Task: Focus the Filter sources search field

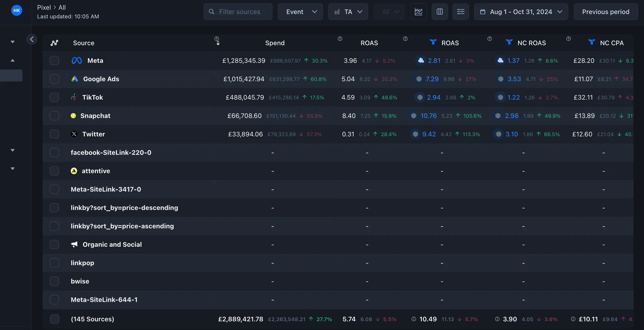Action: [240, 12]
